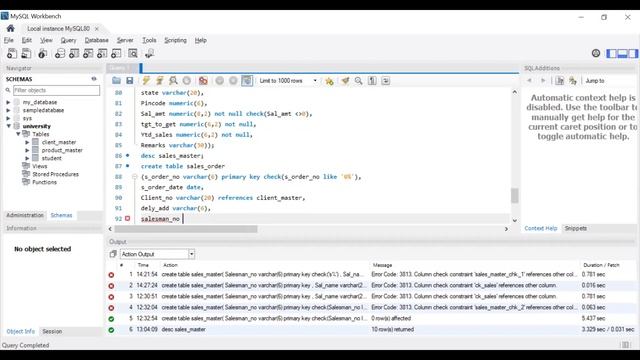Open the Database menu
The width and height of the screenshot is (640, 360).
tap(97, 40)
